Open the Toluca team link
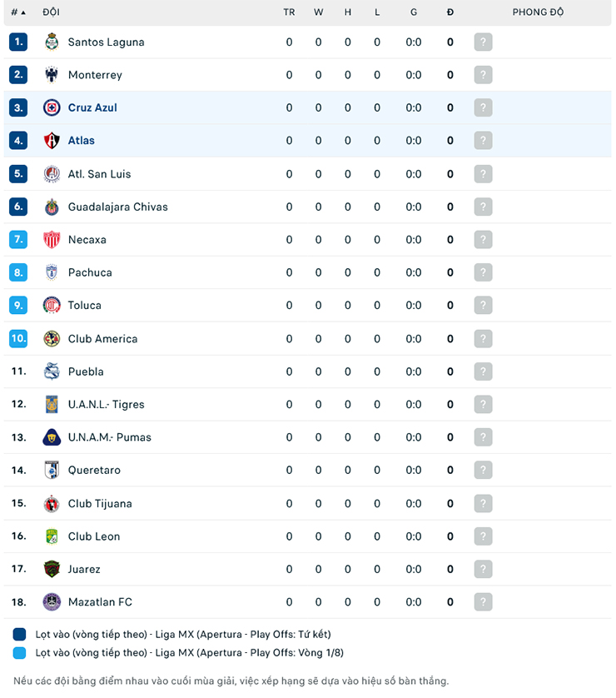616x698 pixels. coord(84,306)
